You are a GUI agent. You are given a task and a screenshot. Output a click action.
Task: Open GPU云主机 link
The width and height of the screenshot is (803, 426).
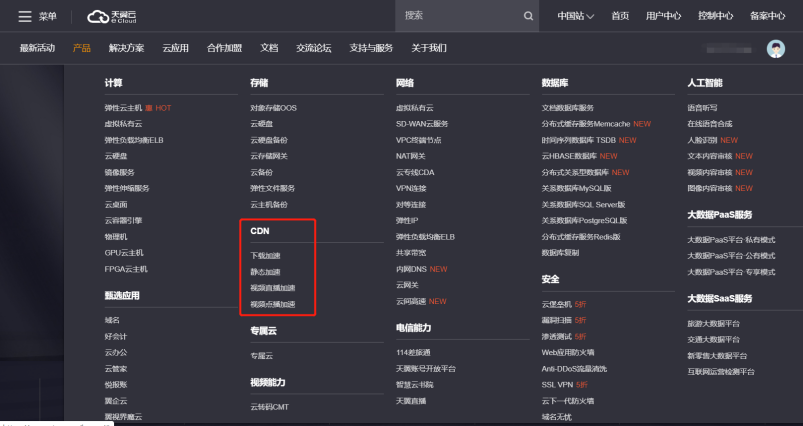[124, 253]
